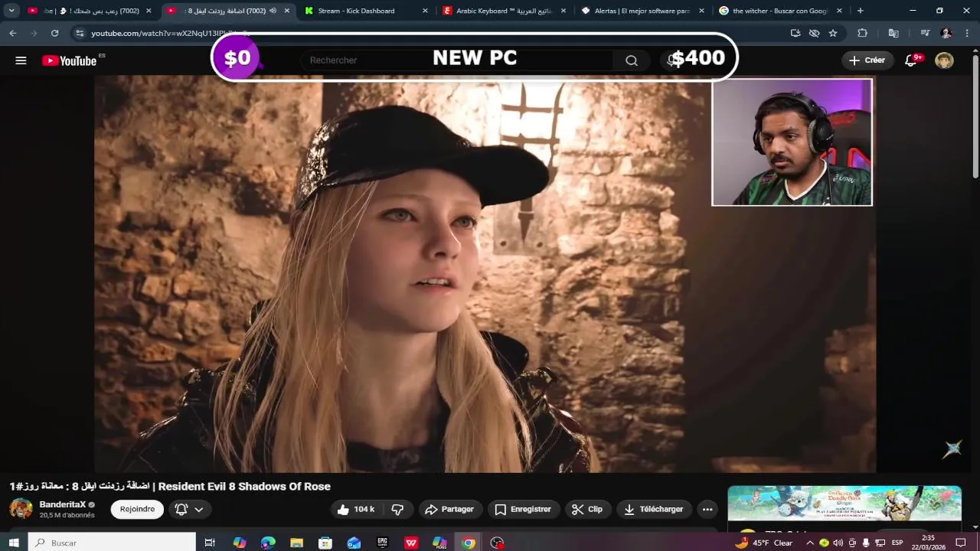This screenshot has height=551, width=980.
Task: Open YouTube account avatar menu
Action: point(944,60)
